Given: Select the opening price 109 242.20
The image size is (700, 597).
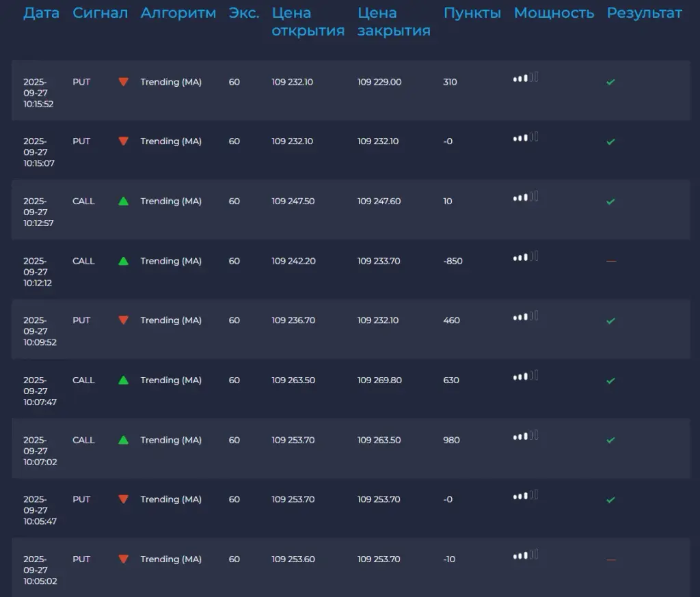Looking at the screenshot, I should click(294, 261).
